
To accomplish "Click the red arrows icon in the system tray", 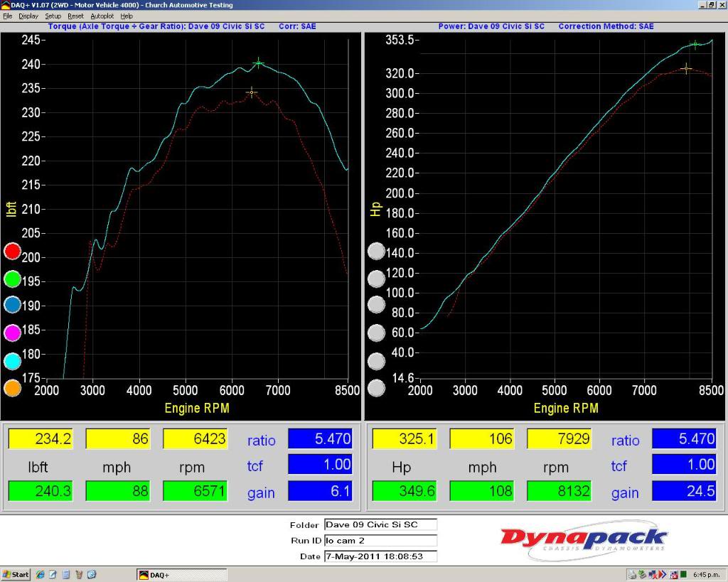I will click(661, 574).
